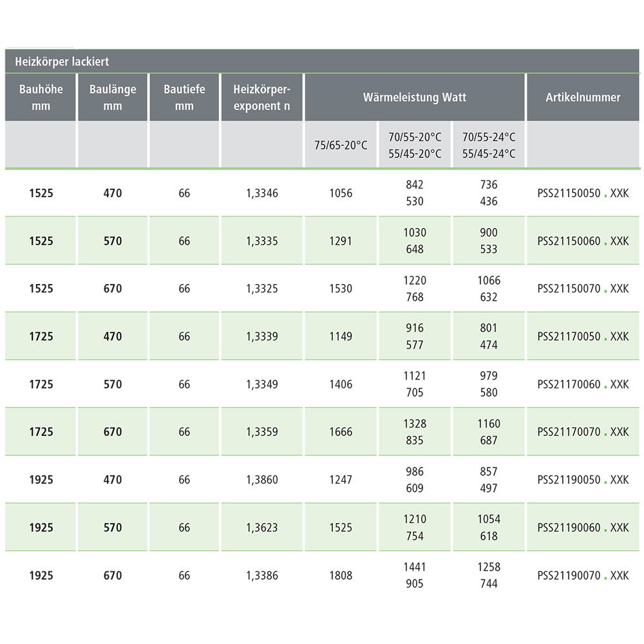Image resolution: width=644 pixels, height=644 pixels.
Task: Click the exponent value 1,3623
Action: pyautogui.click(x=262, y=528)
